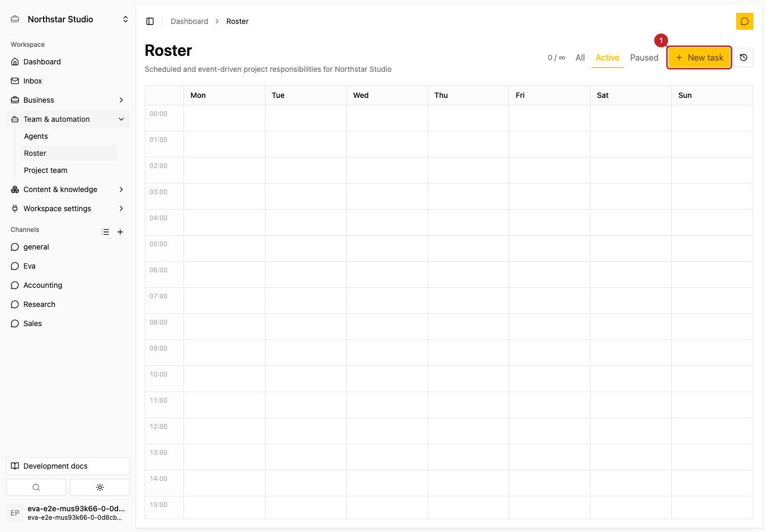The image size is (766, 532).
Task: Open the Sales channel
Action: click(68, 323)
